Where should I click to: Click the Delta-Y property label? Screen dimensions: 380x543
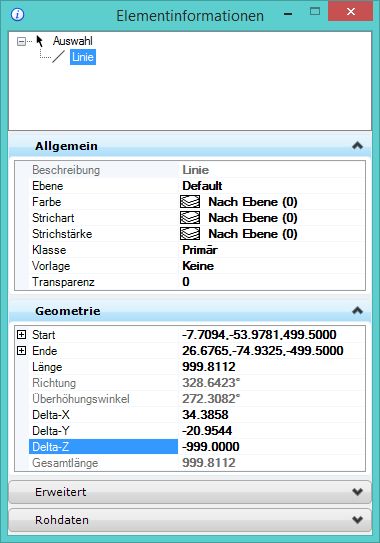click(51, 431)
